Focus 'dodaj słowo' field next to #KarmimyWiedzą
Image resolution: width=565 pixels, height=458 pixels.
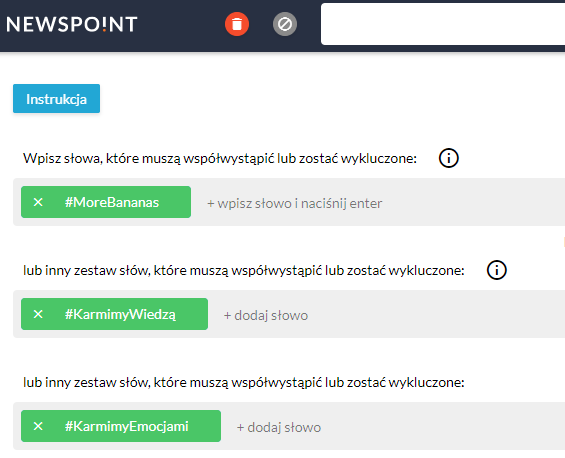266,315
